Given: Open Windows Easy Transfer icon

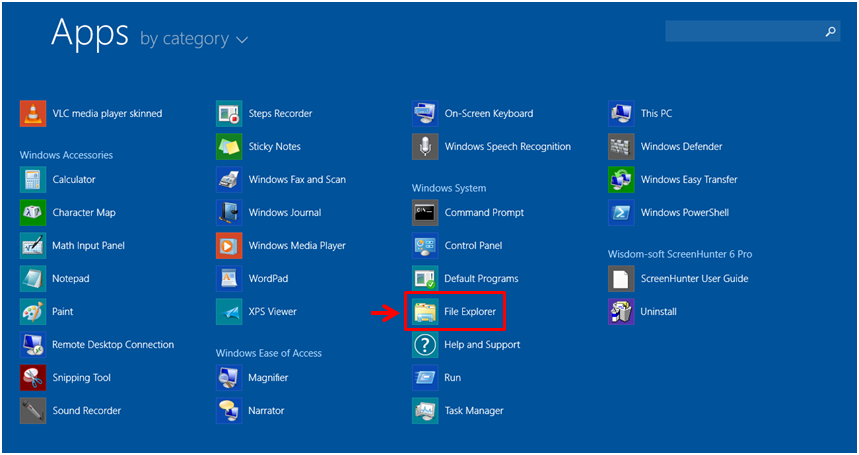Looking at the screenshot, I should click(621, 180).
